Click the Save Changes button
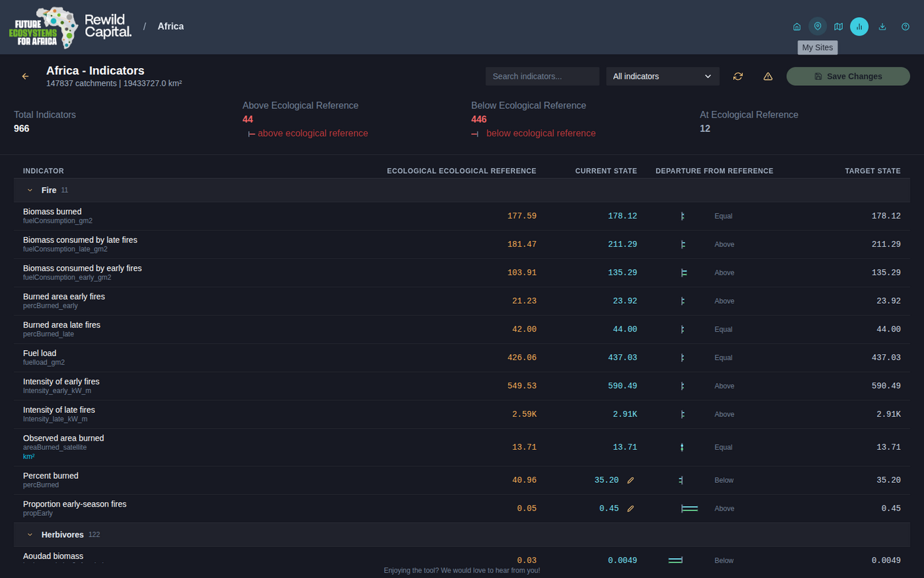This screenshot has width=924, height=578. coord(848,77)
